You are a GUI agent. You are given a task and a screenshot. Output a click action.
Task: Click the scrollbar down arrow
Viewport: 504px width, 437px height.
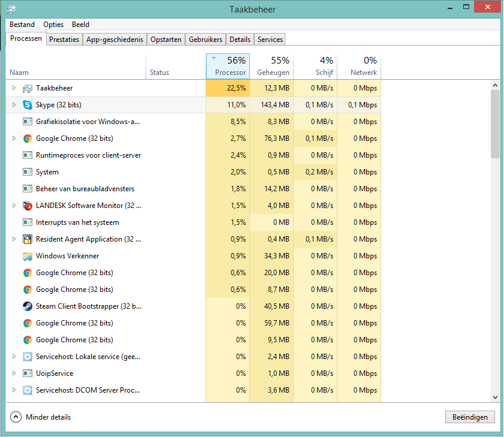[496, 397]
